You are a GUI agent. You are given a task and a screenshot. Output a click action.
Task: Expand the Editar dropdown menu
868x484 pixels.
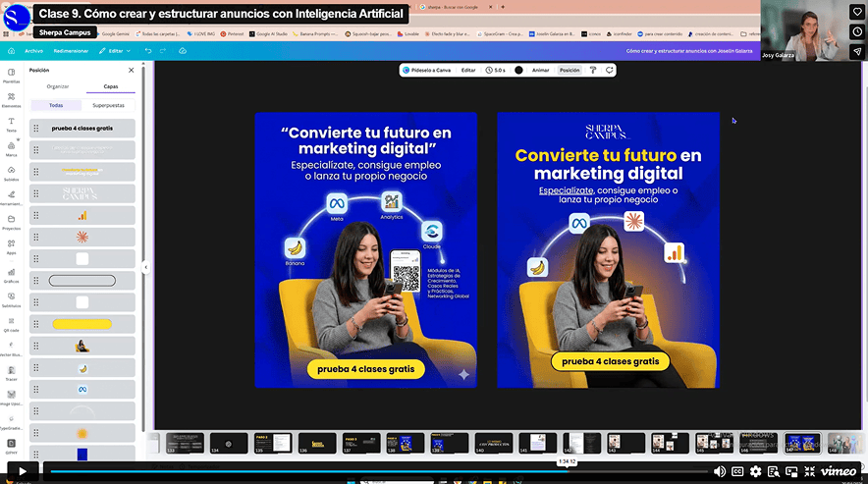[x=115, y=51]
